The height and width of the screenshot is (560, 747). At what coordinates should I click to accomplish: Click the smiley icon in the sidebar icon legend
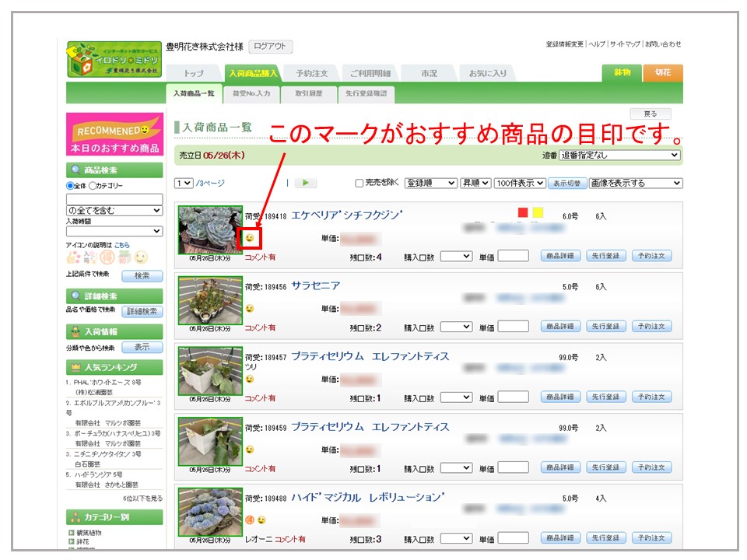click(141, 257)
